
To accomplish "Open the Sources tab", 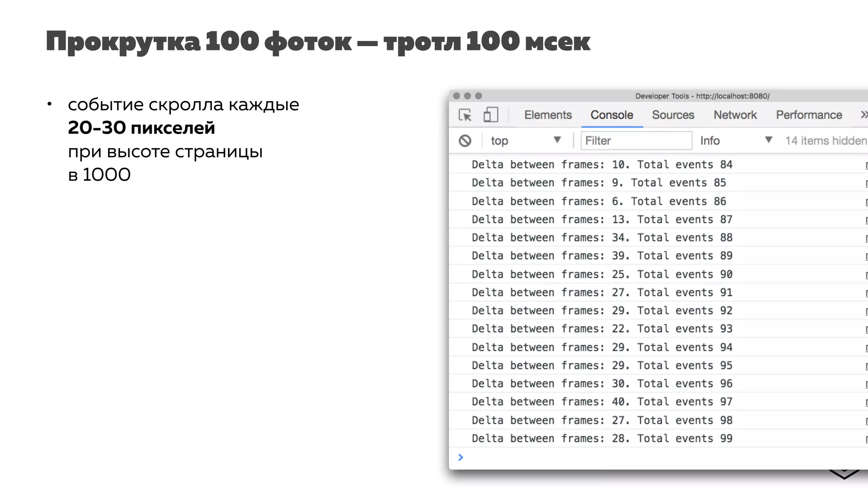I will (673, 115).
